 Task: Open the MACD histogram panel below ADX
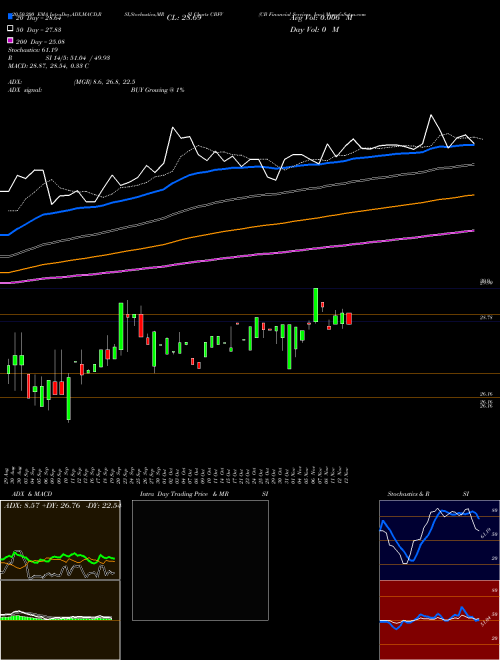[x=60, y=620]
